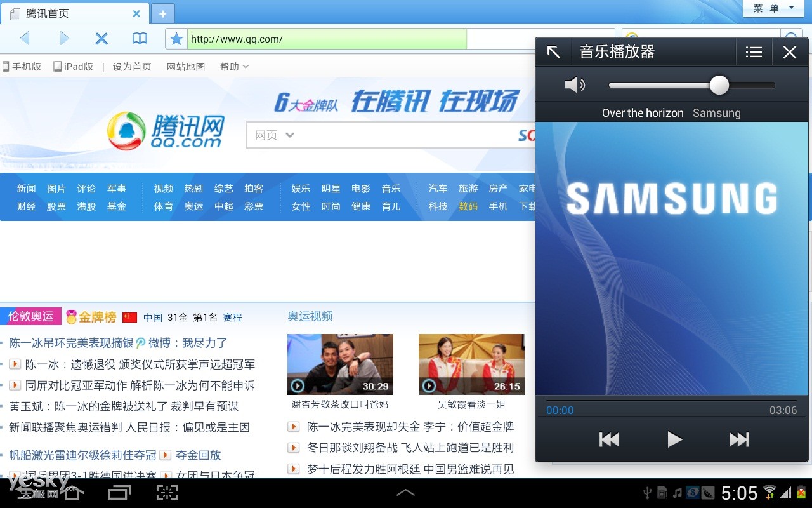Open the 科技 navigation link

[x=438, y=206]
